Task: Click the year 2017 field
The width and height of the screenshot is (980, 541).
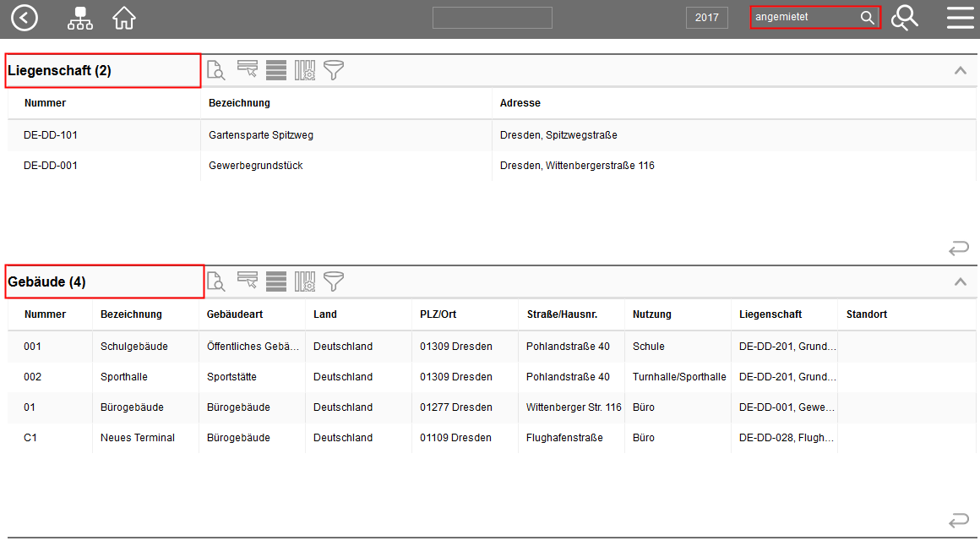Action: coord(707,18)
